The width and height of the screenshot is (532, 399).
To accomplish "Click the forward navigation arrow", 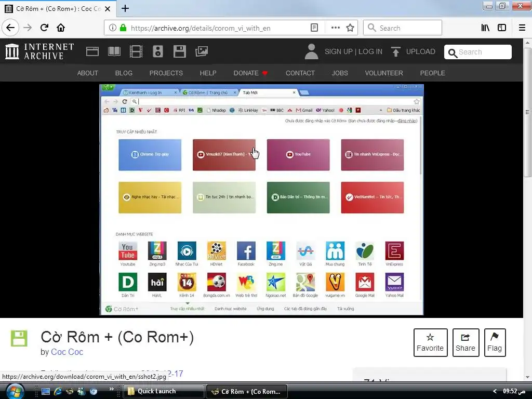I will click(28, 28).
